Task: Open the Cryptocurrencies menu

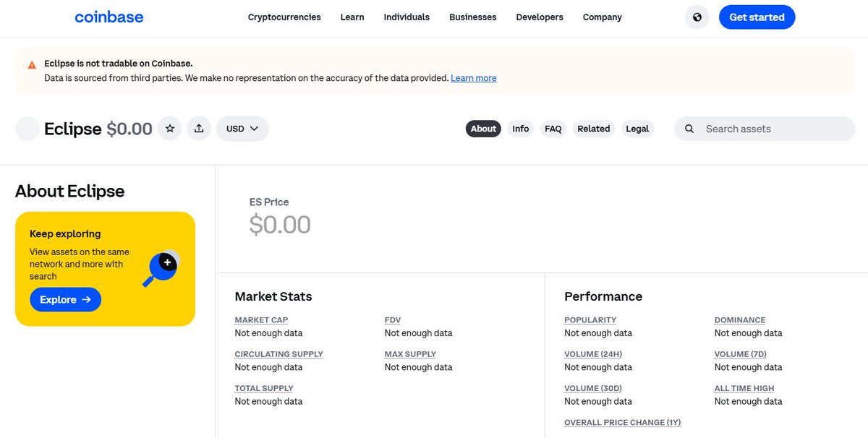Action: pos(284,17)
